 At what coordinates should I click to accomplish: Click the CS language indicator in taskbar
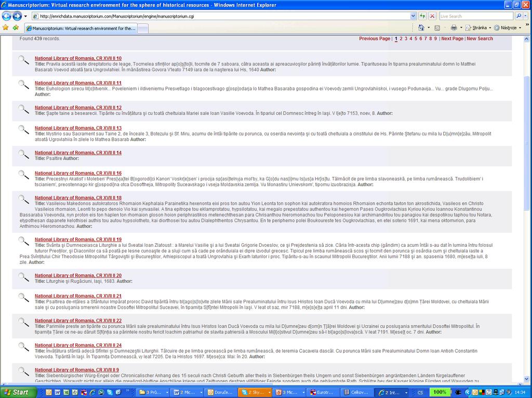coord(420,393)
